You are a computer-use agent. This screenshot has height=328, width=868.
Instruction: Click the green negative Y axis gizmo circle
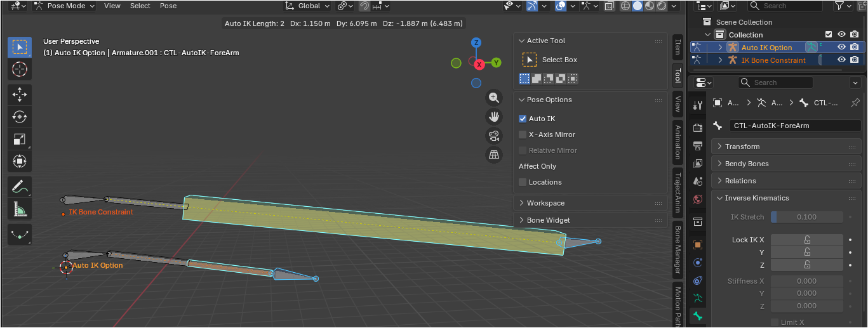point(456,63)
